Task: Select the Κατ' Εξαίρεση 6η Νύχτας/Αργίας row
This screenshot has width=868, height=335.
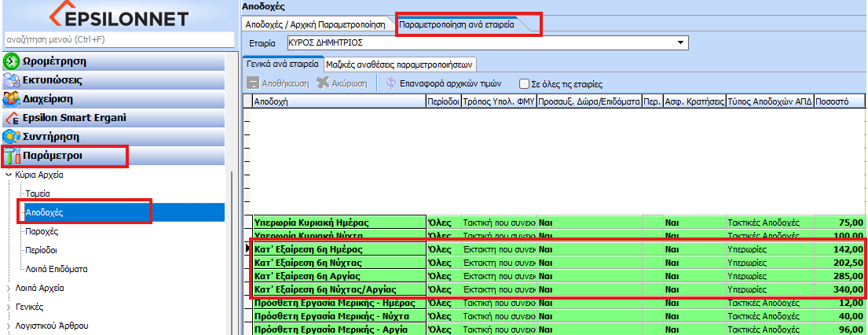Action: (x=554, y=289)
